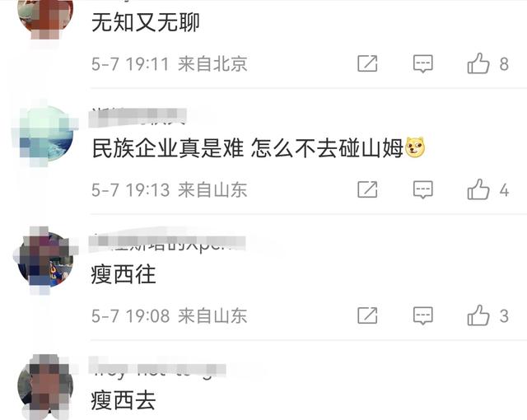Like the comment about 民族企业真是难

coord(478,189)
